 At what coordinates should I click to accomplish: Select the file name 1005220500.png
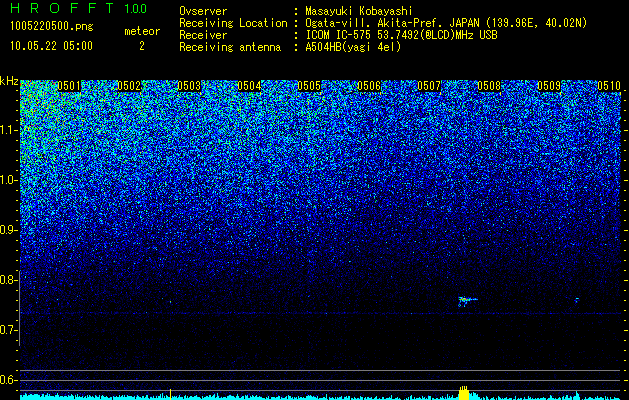[x=52, y=27]
